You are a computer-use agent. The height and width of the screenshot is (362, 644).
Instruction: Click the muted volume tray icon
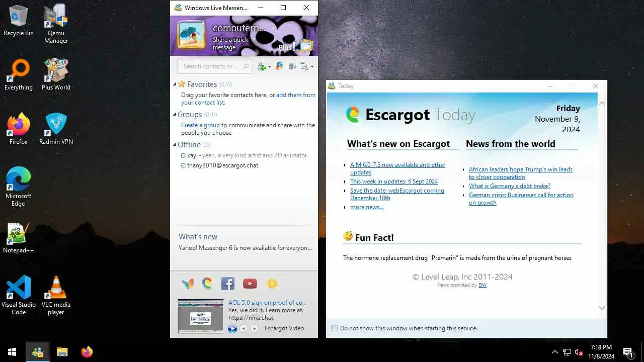(x=579, y=352)
